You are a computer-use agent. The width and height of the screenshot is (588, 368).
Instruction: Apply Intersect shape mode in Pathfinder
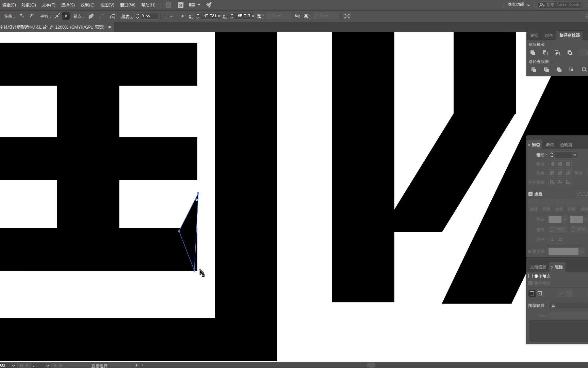point(557,53)
